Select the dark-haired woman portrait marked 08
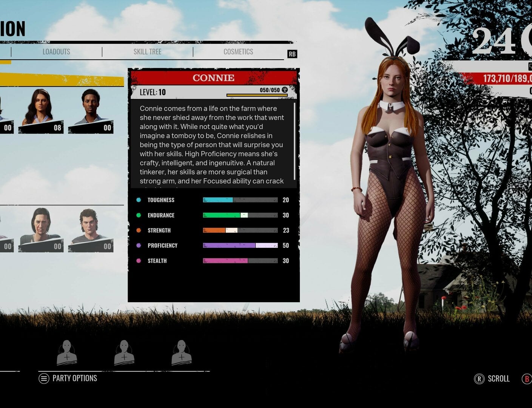Image resolution: width=532 pixels, height=408 pixels. pyautogui.click(x=41, y=111)
